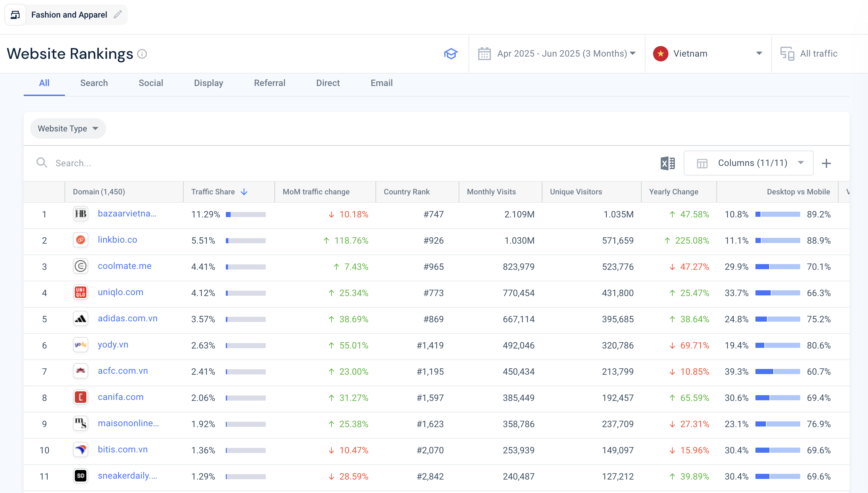This screenshot has width=868, height=493.
Task: Sort by Yearly Change column header
Action: (x=674, y=192)
